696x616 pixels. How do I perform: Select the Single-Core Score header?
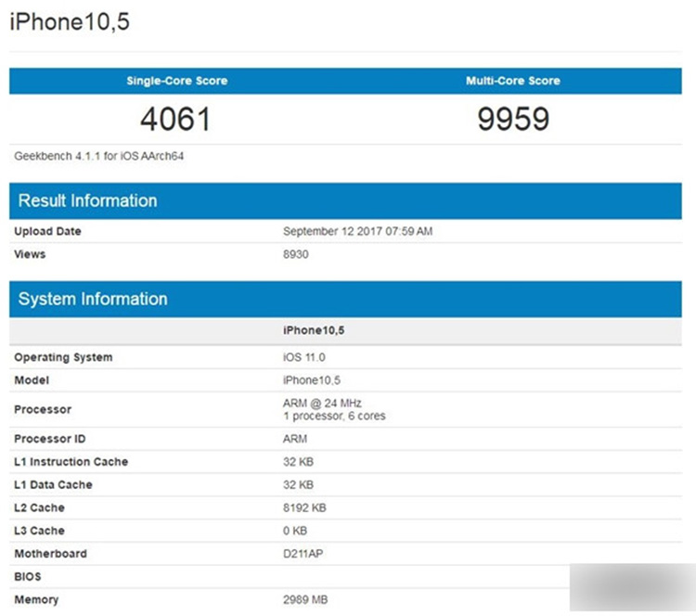coord(177,81)
